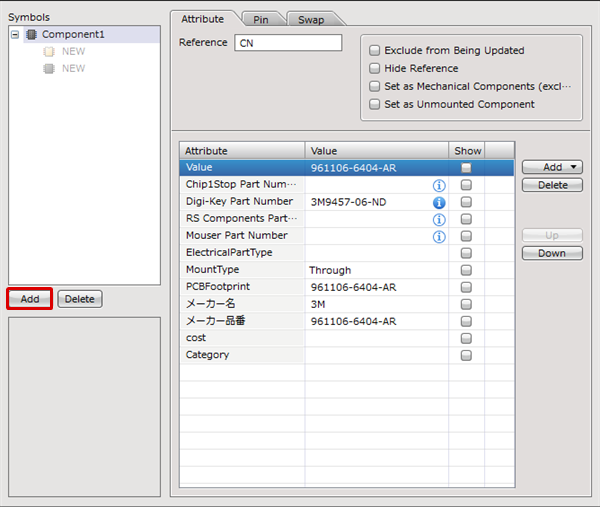The width and height of the screenshot is (600, 507).
Task: Click info icon for Mouser Part Number
Action: pos(438,236)
